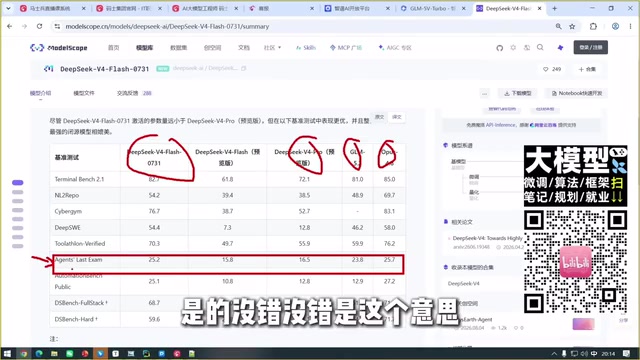Click the Terminal Bench 2.1 row label

79,179
